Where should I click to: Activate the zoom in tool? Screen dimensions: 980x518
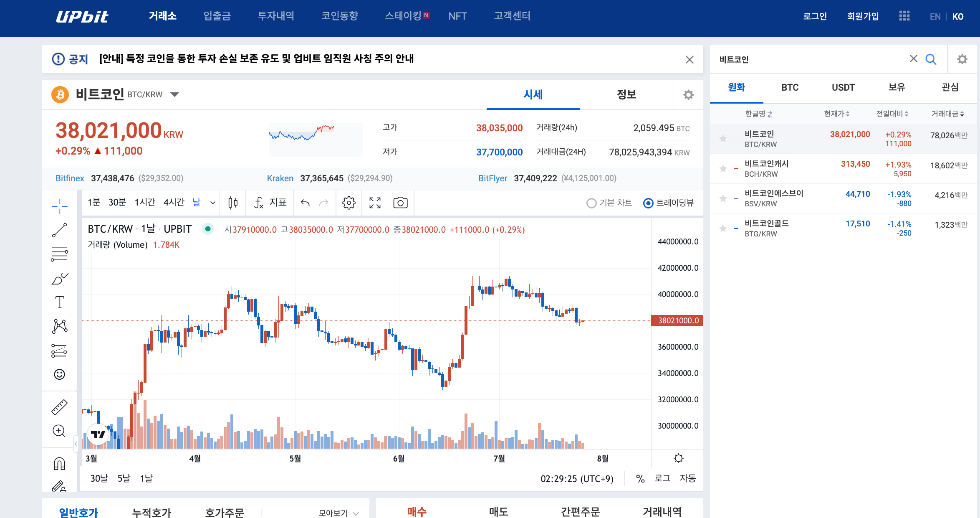point(60,431)
